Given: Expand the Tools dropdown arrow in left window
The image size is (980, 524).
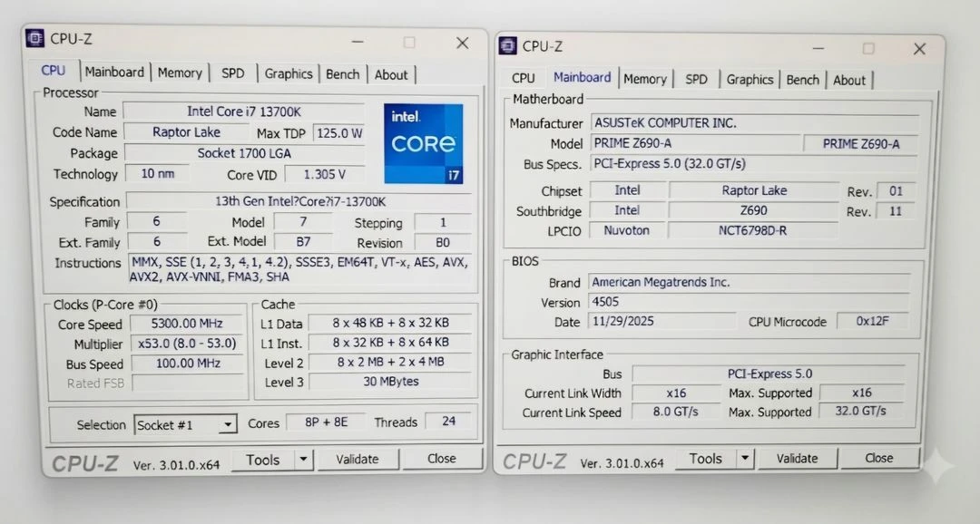Looking at the screenshot, I should tap(303, 460).
